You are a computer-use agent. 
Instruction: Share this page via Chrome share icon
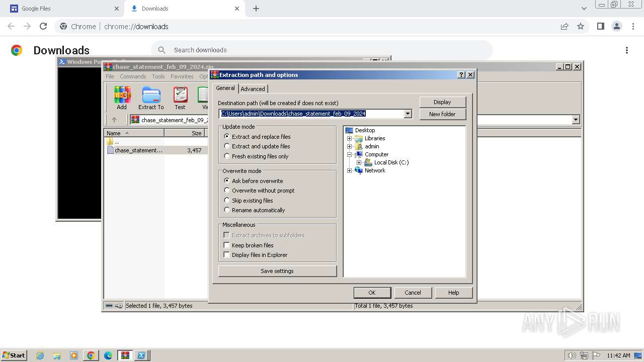(565, 26)
